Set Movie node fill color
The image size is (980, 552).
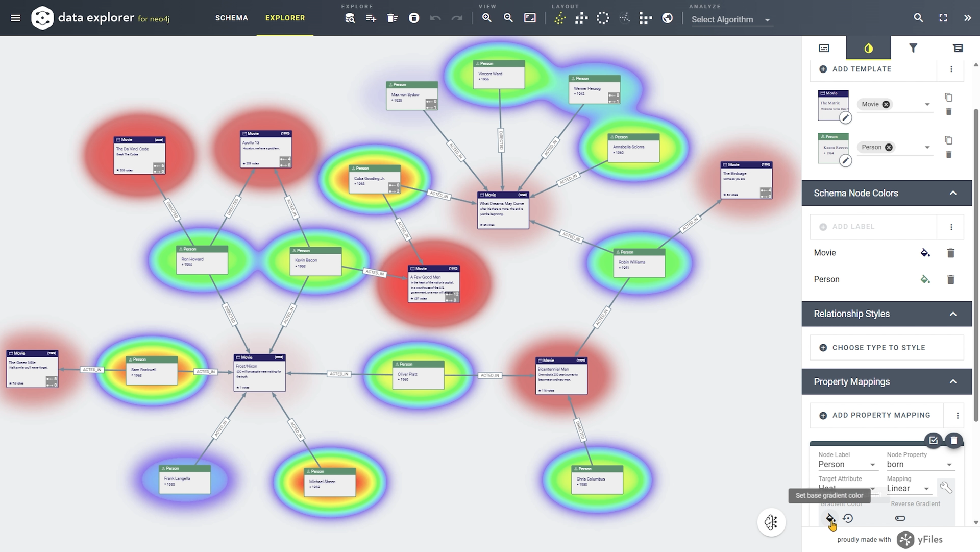coord(925,253)
